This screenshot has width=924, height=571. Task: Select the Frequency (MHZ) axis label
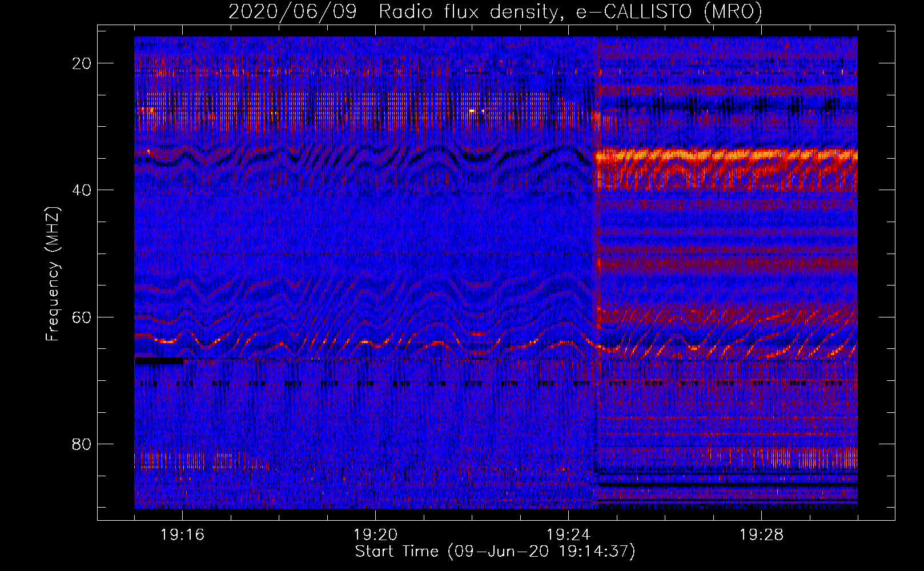point(53,274)
